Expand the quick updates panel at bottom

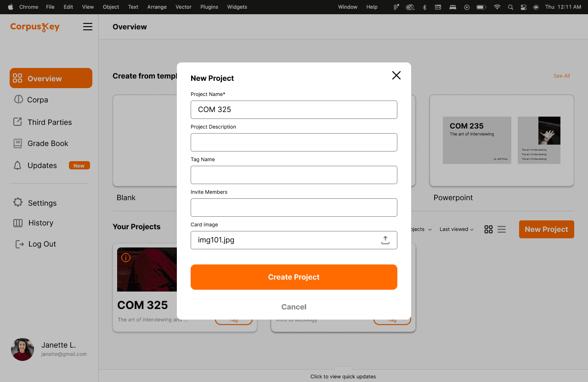tap(343, 376)
